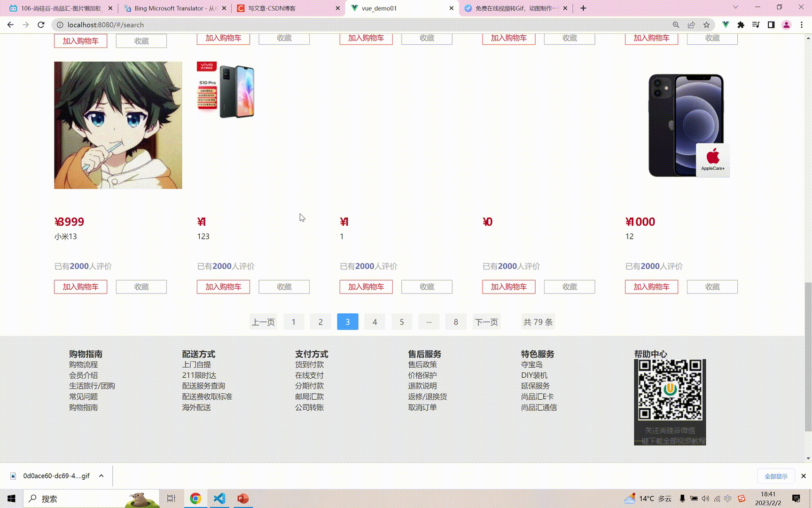
Task: Switch to the 106-尚硅谷 video tab
Action: [x=61, y=8]
